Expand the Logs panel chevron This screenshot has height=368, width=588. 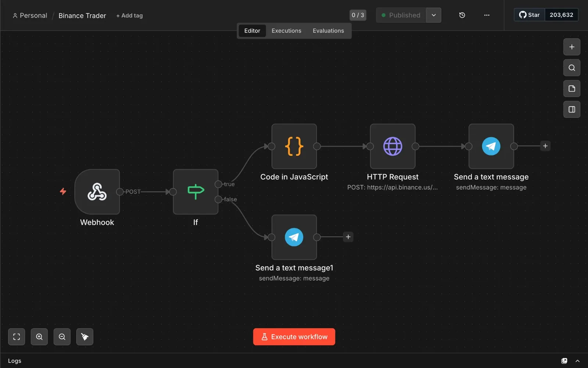coord(578,361)
